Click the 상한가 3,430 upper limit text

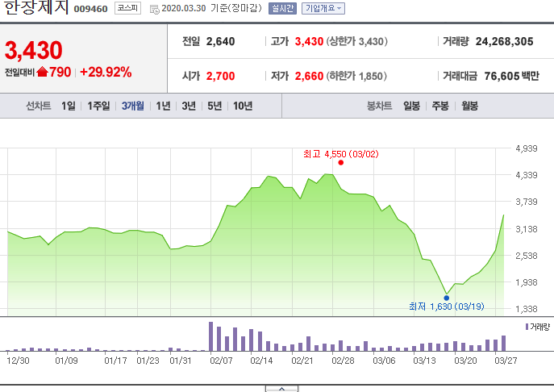pos(357,41)
